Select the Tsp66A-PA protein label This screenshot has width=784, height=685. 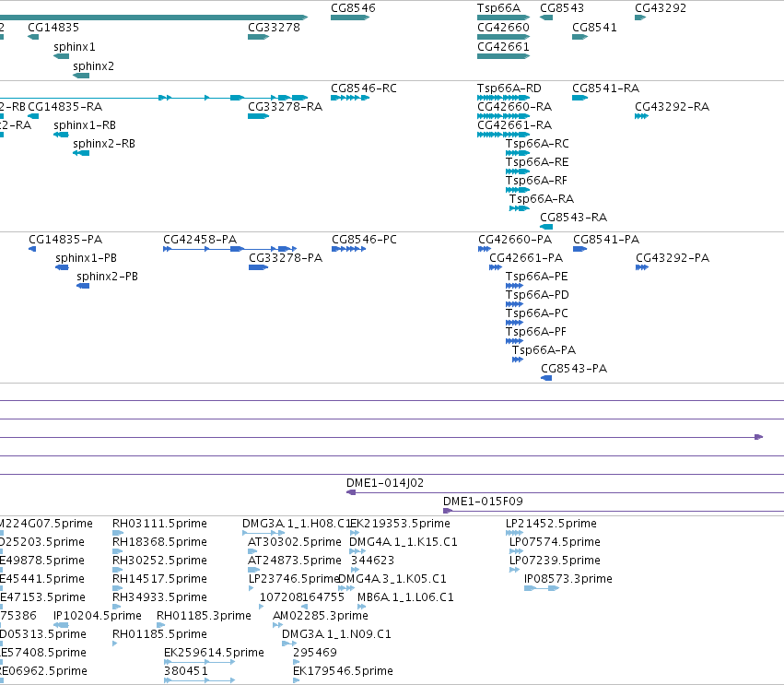pos(544,350)
